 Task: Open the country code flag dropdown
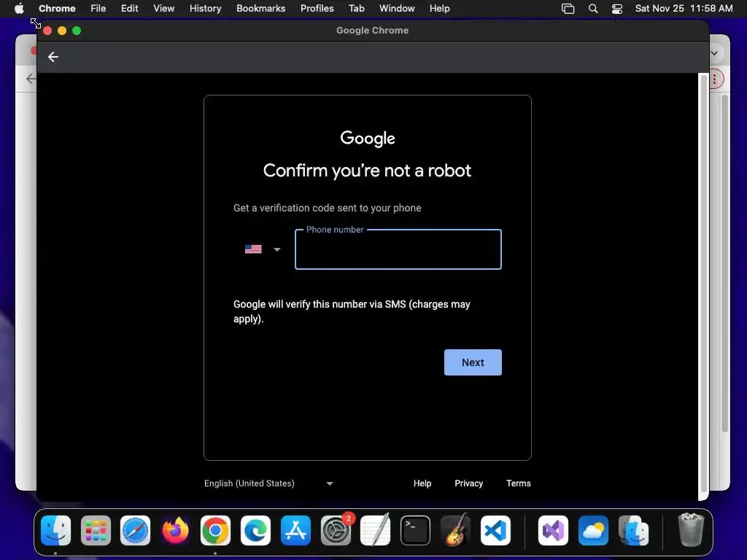click(x=263, y=249)
